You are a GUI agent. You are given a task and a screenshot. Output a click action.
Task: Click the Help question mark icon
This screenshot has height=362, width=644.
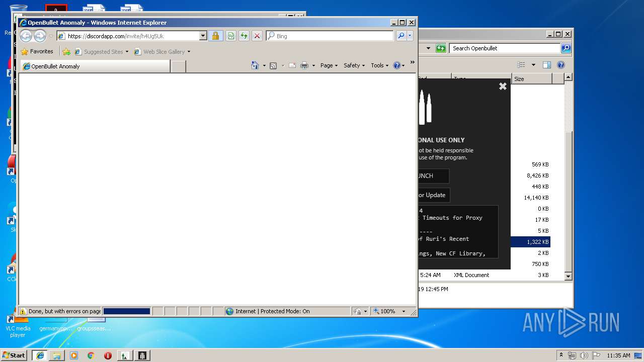(396, 65)
